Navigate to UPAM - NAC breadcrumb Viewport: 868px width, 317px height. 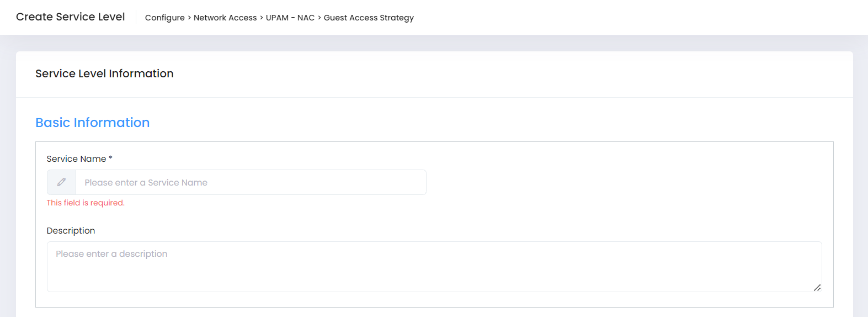tap(290, 18)
